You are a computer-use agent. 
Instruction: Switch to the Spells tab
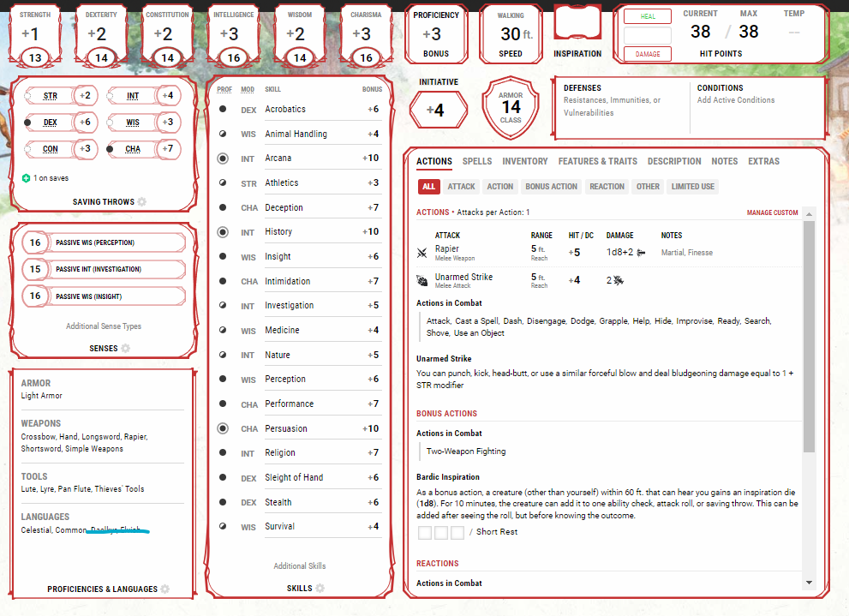click(x=477, y=161)
